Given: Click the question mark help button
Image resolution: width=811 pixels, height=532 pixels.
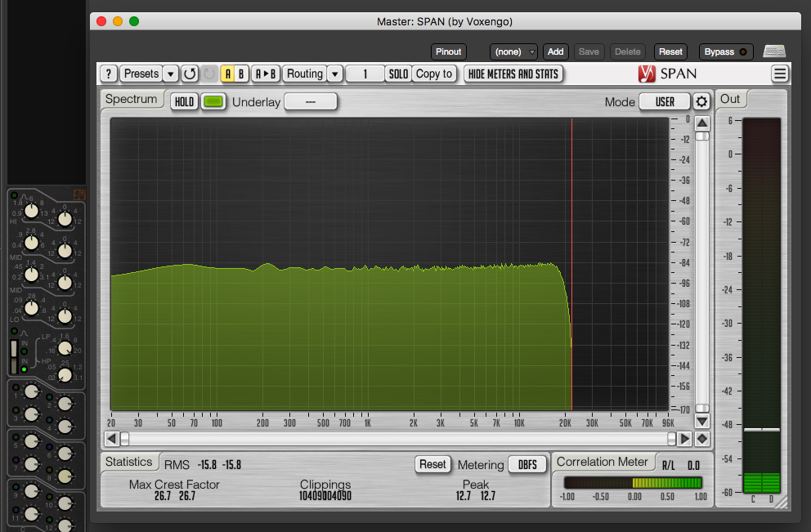Looking at the screenshot, I should [109, 74].
